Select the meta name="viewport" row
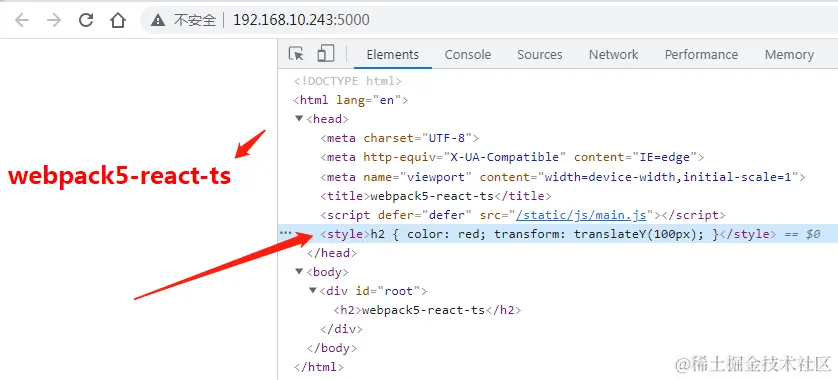 pos(563,176)
